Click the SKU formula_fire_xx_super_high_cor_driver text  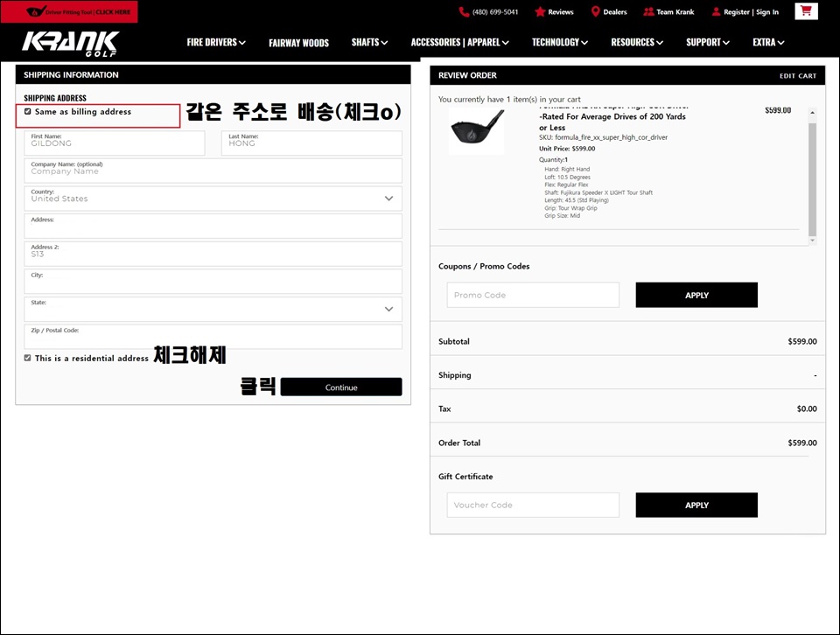(603, 137)
